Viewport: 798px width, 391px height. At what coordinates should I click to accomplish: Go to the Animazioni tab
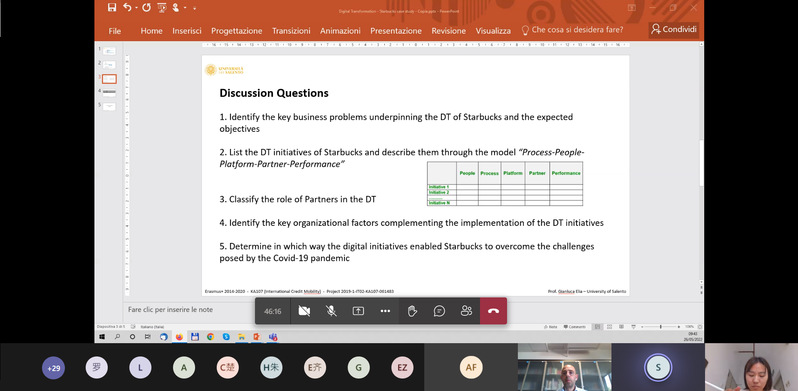tap(340, 31)
